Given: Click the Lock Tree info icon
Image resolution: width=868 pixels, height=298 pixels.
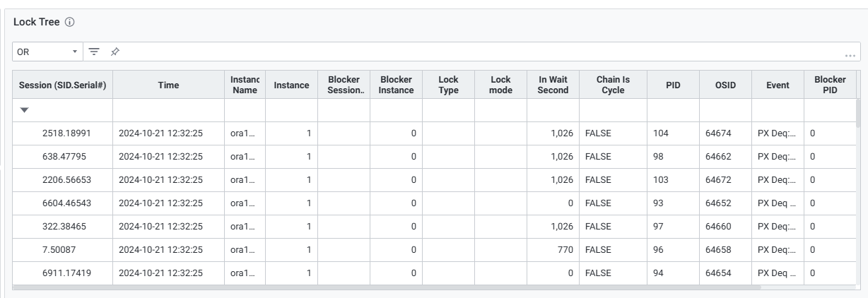Looking at the screenshot, I should coord(69,23).
